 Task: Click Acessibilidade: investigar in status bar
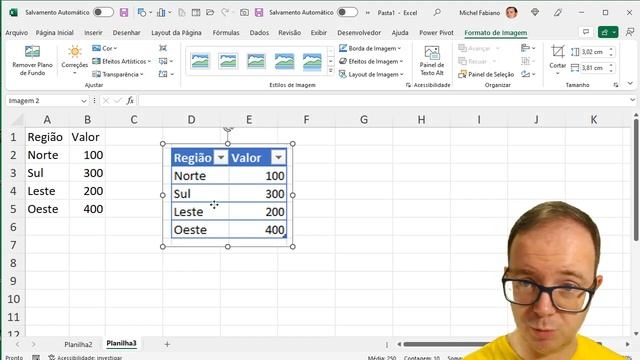coord(85,357)
